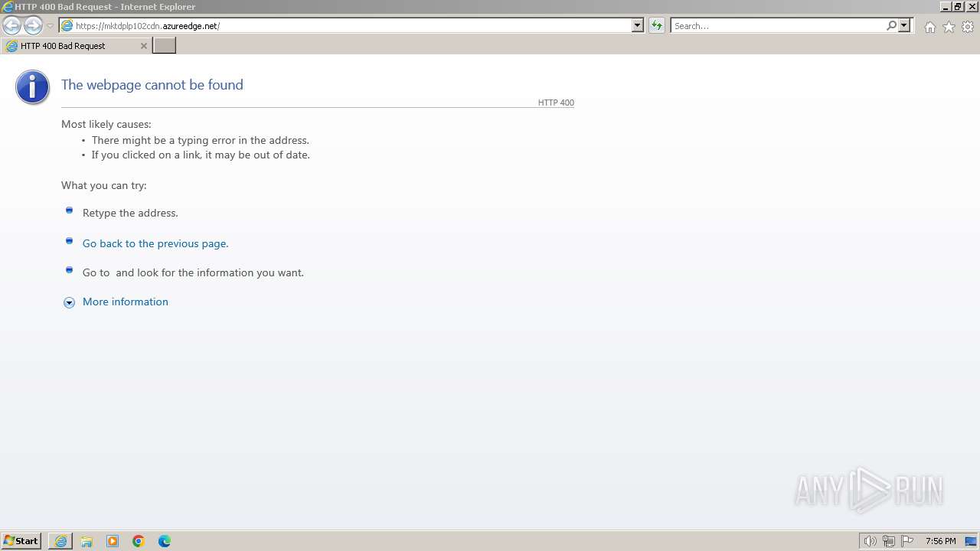This screenshot has width=980, height=551.
Task: Click the Refresh page icon
Action: tap(656, 26)
